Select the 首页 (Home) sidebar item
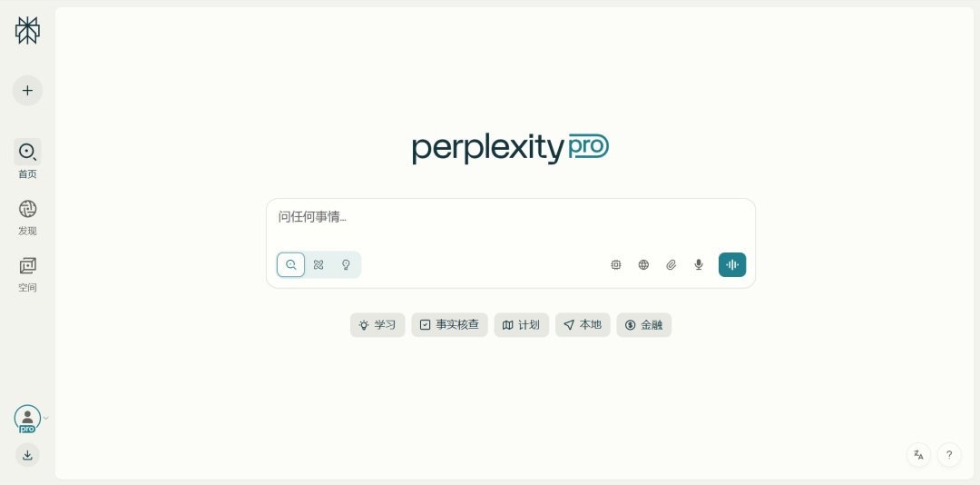Image resolution: width=980 pixels, height=485 pixels. point(27,159)
